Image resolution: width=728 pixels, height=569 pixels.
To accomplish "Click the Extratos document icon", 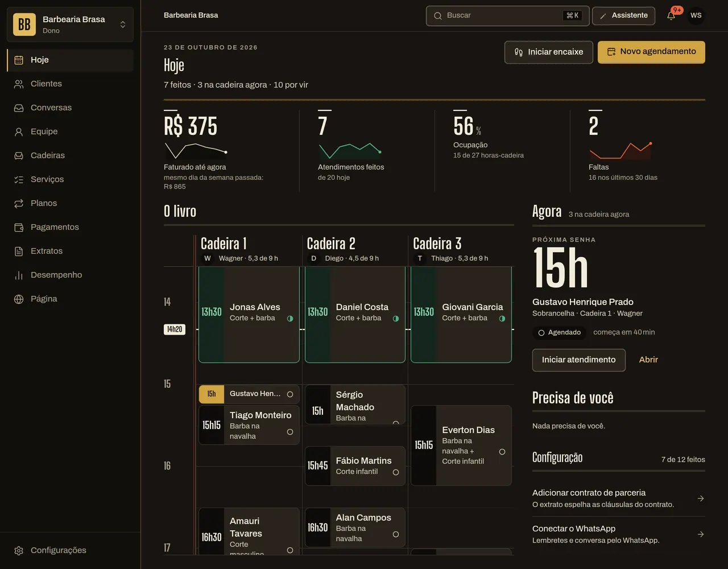I will coord(19,251).
